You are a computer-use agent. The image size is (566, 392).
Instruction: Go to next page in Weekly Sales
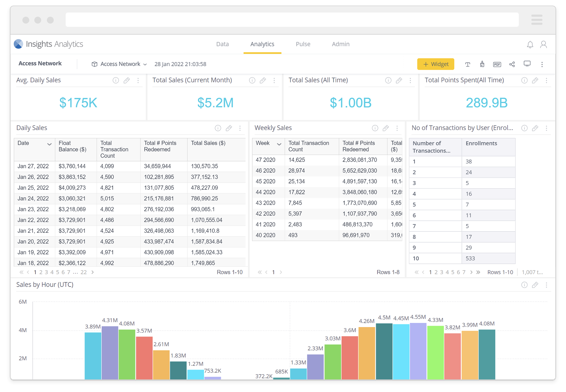(x=281, y=272)
